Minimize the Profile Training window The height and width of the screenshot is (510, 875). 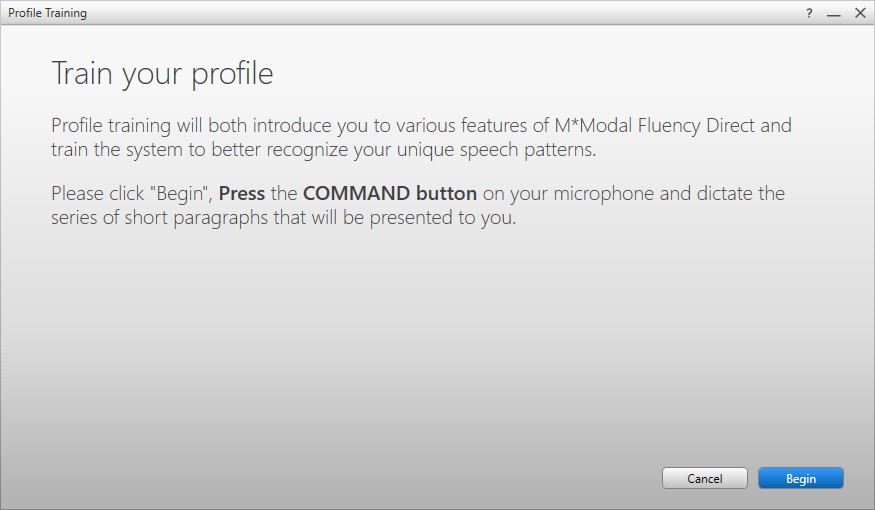pos(834,13)
